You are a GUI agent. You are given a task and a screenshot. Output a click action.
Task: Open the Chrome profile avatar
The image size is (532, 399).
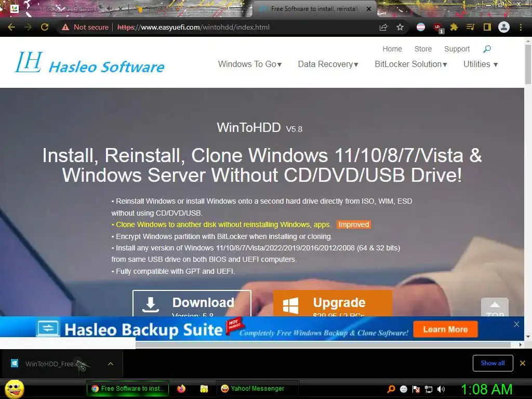(504, 27)
